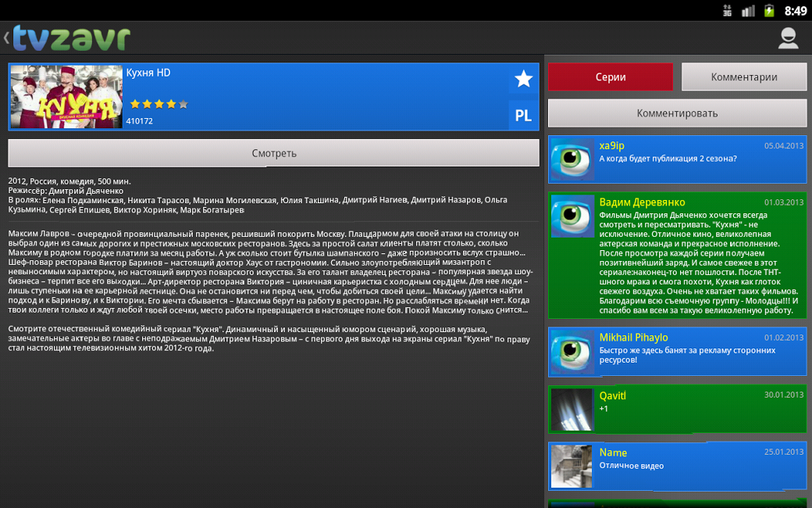Open Name user's avatar photo

pyautogui.click(x=572, y=467)
